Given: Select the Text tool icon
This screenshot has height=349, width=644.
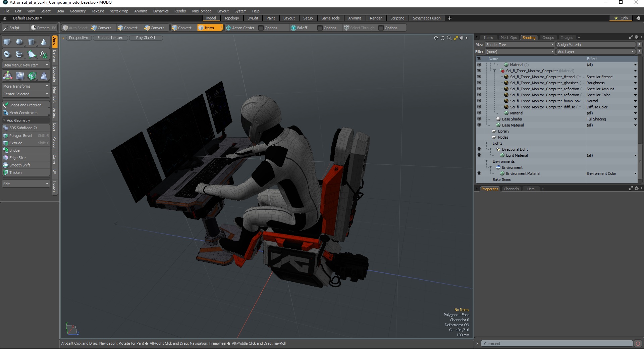Looking at the screenshot, I should click(x=44, y=54).
